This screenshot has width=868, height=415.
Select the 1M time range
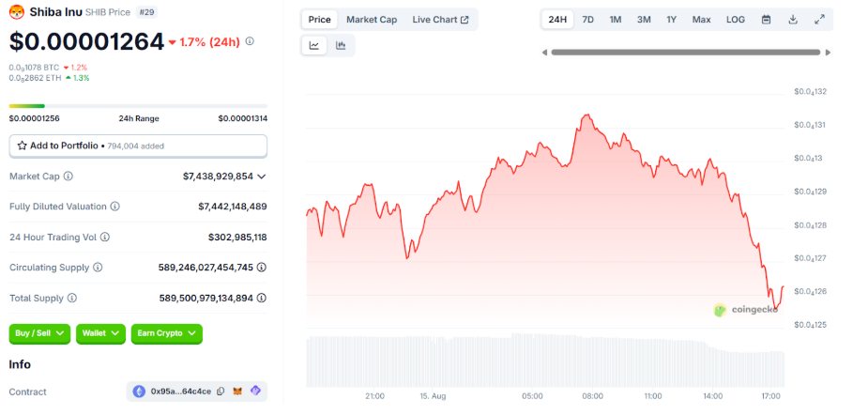[x=616, y=20]
